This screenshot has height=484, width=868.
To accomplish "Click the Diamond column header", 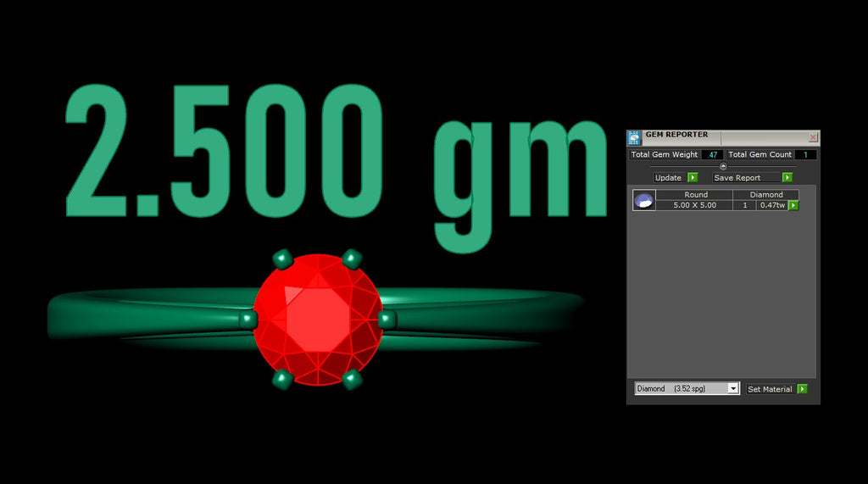I will pyautogui.click(x=766, y=194).
